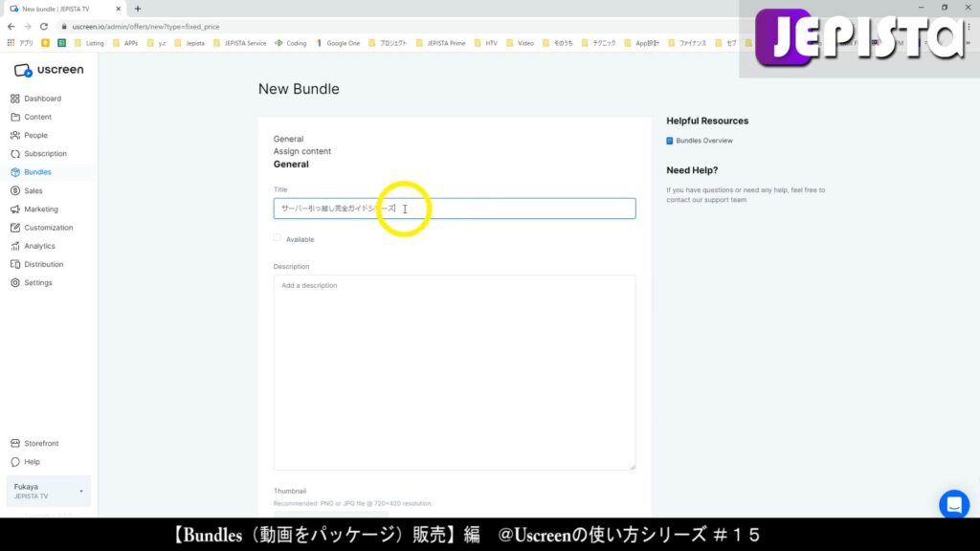Select the Bundles box icon in sidebar

[x=15, y=172]
